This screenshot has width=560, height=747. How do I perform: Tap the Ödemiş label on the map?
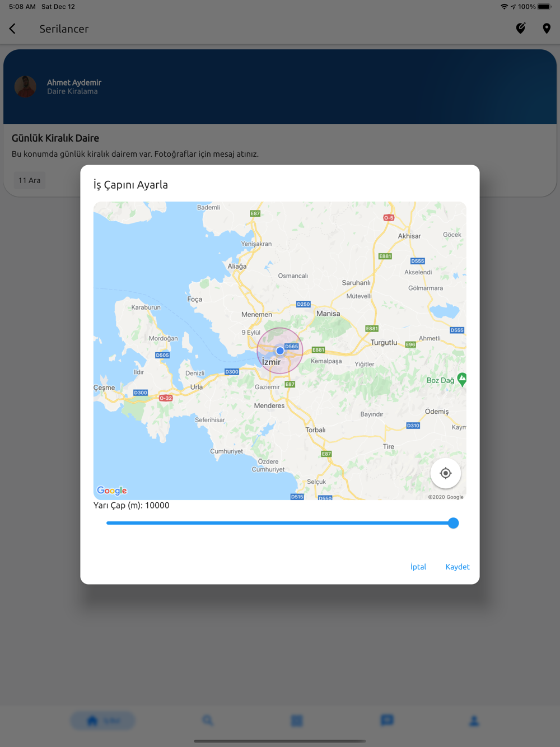point(437,412)
